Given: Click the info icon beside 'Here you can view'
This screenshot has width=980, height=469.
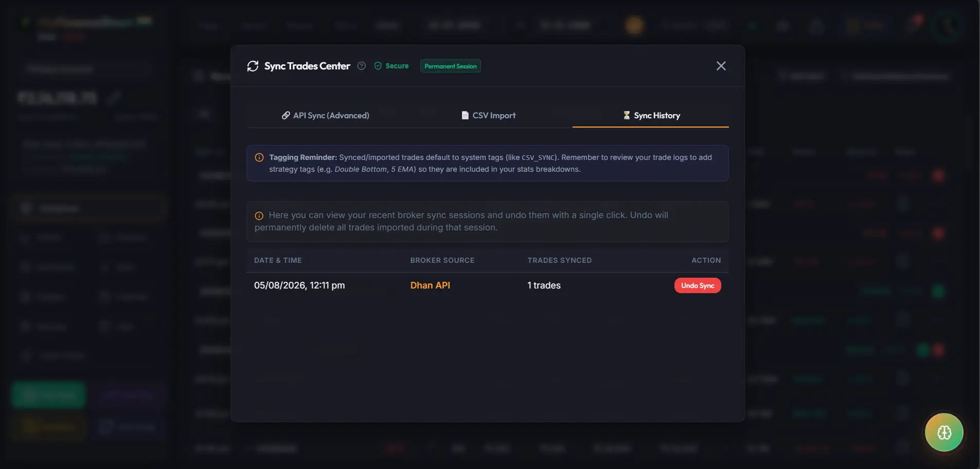Looking at the screenshot, I should (x=259, y=215).
